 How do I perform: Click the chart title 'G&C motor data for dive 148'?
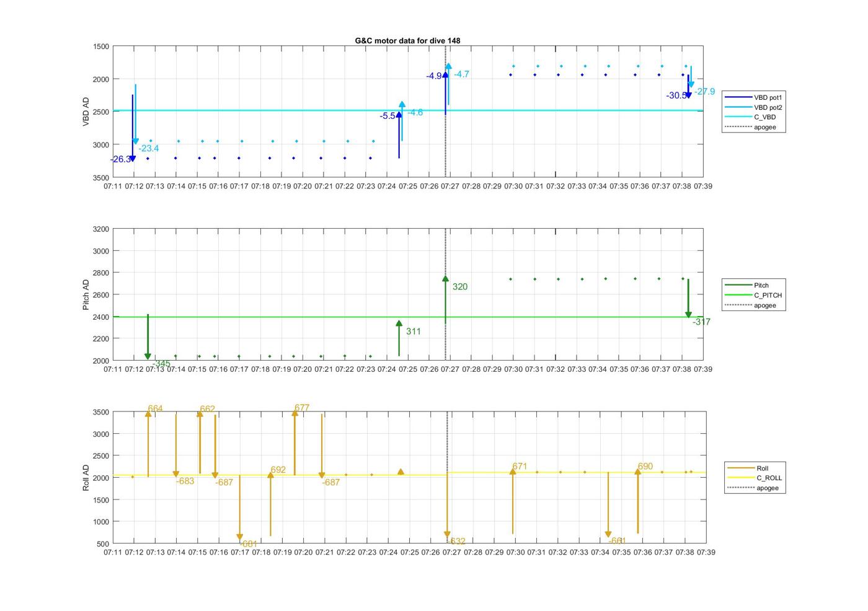(407, 41)
